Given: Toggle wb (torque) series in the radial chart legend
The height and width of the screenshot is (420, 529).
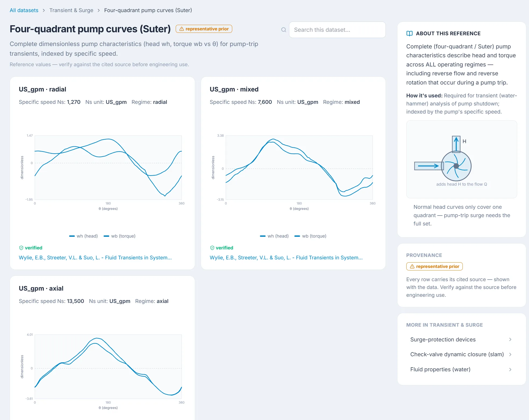Looking at the screenshot, I should tap(120, 236).
